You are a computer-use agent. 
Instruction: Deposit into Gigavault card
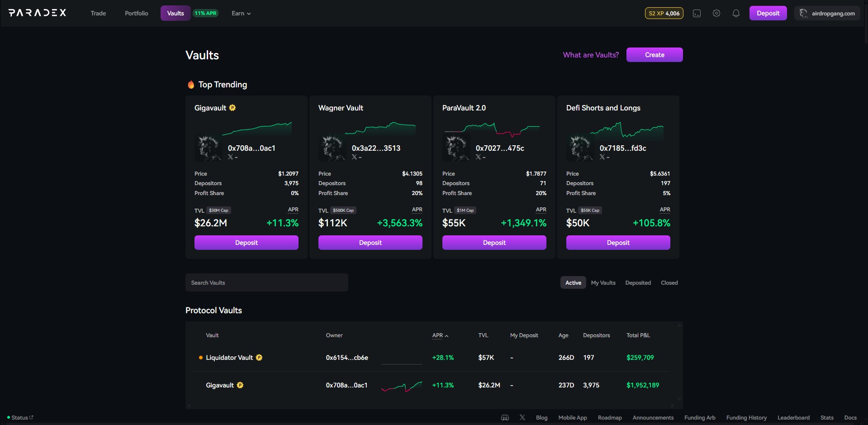(247, 243)
